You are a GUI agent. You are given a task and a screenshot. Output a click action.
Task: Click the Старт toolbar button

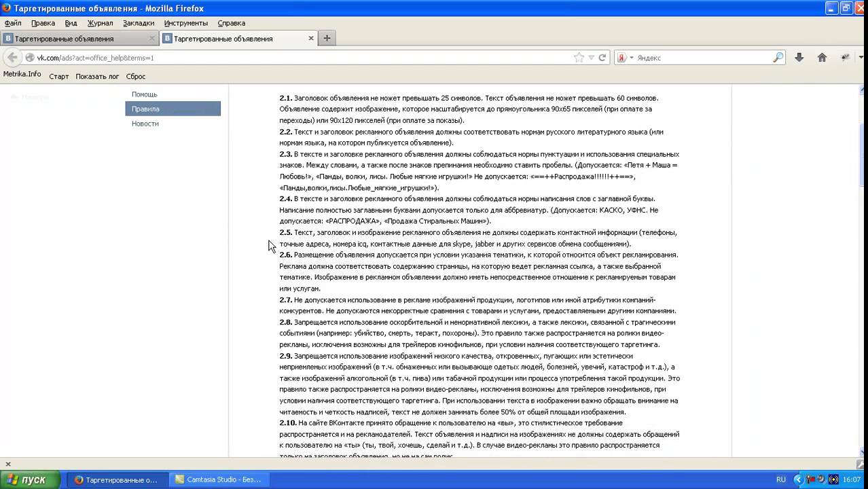tap(59, 76)
